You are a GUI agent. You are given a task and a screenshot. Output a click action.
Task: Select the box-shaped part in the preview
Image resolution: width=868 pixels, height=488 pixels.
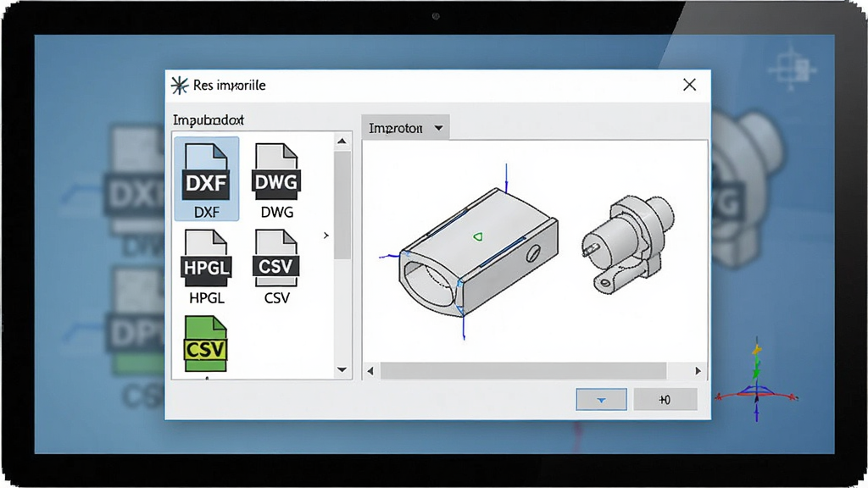click(478, 252)
